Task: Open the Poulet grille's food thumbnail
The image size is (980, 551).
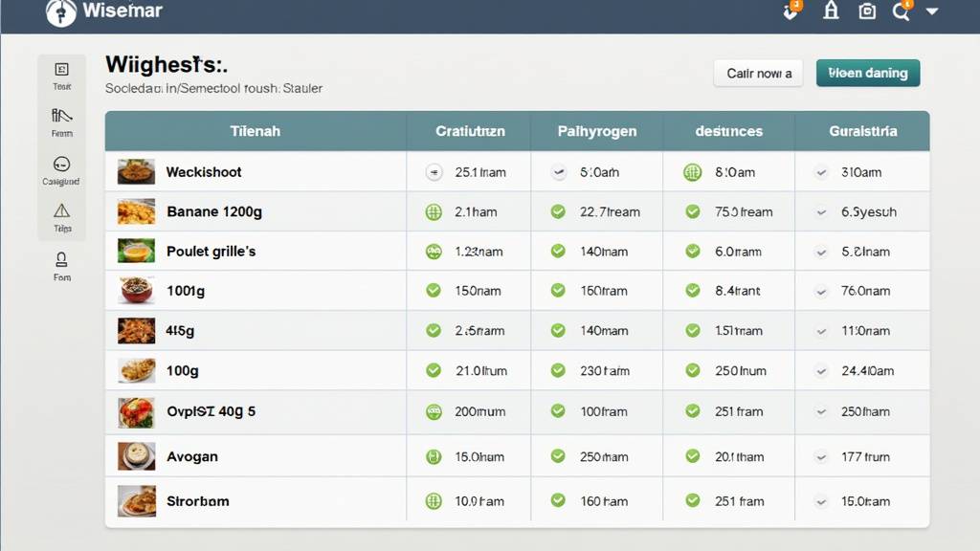Action: coord(136,252)
